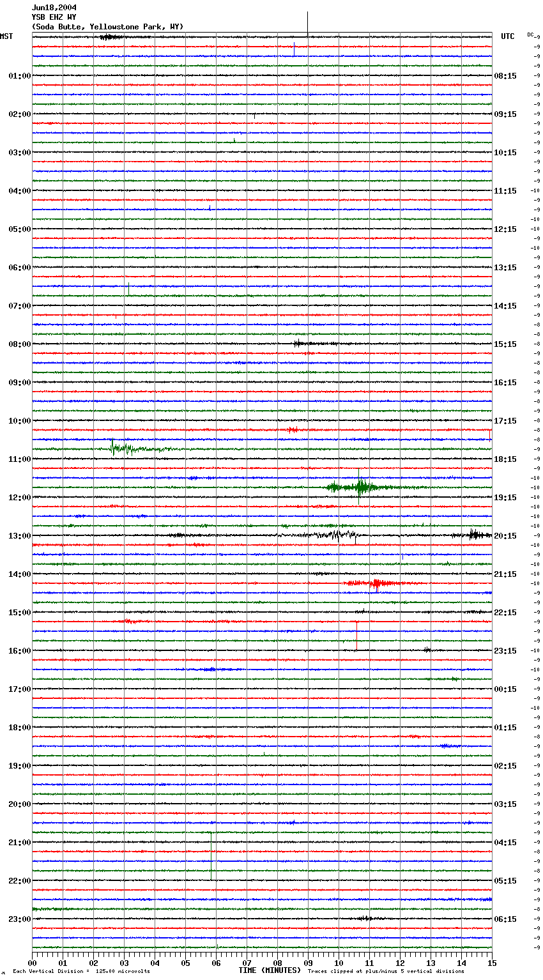
Task: Click the 22:00 MST hour label
Action: click(20, 881)
